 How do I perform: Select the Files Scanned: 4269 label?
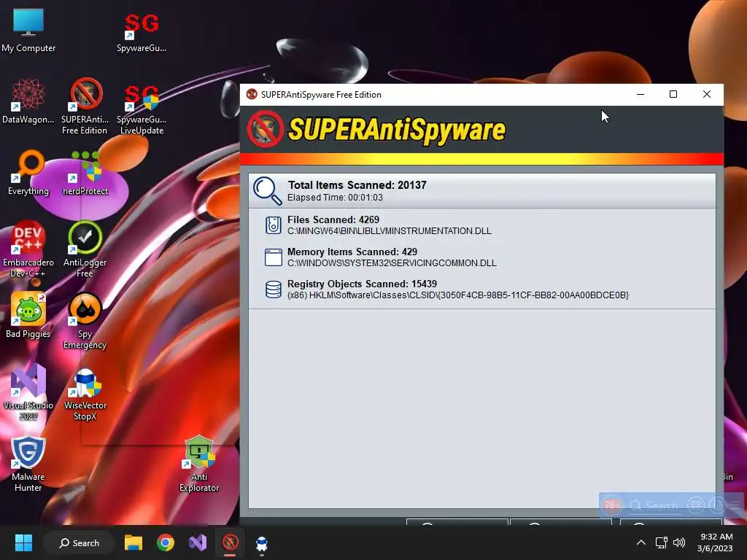pyautogui.click(x=333, y=220)
